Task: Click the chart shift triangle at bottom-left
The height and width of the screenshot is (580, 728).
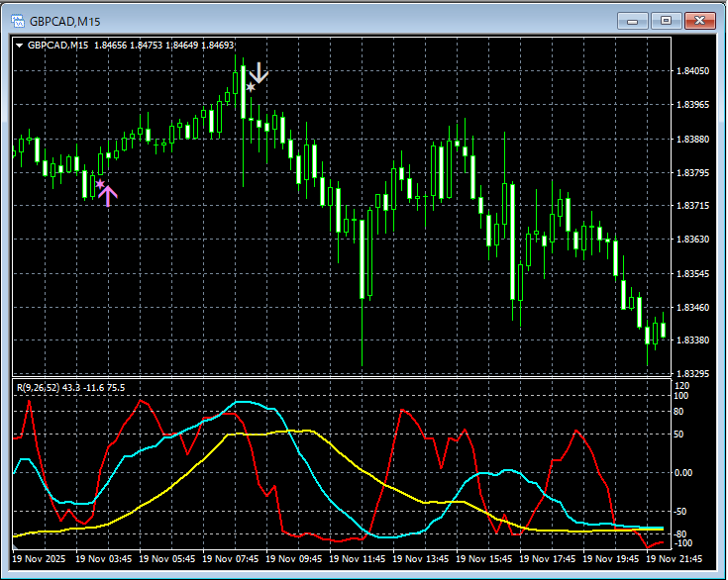Action: coord(15,548)
